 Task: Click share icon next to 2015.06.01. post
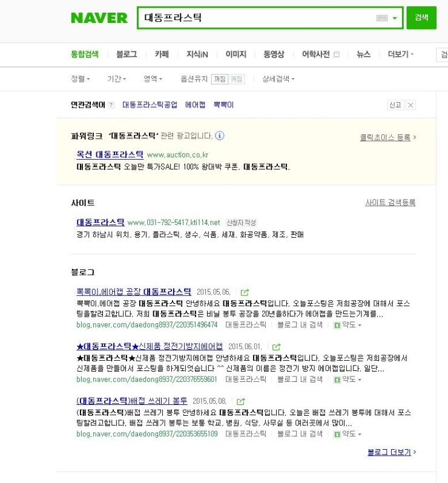(x=277, y=347)
